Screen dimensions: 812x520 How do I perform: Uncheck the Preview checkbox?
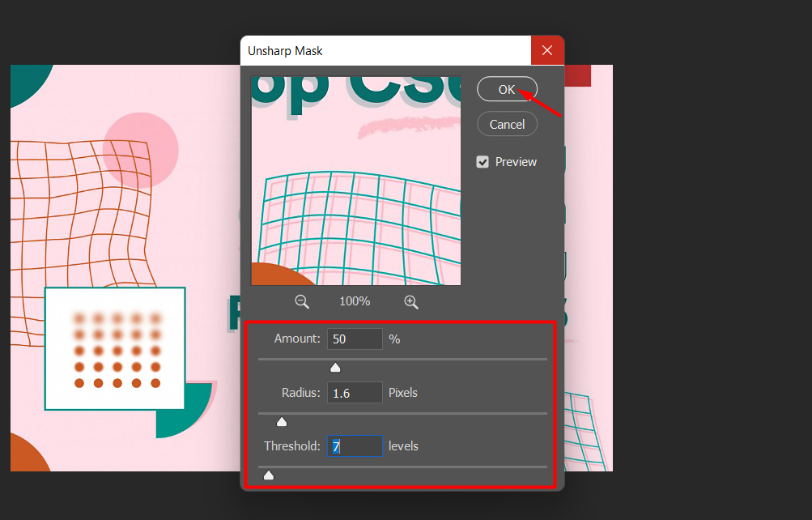point(483,162)
